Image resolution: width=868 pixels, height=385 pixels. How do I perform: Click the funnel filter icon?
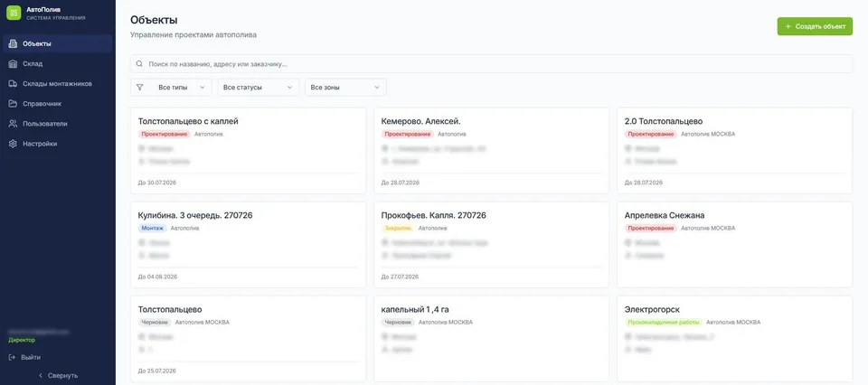tap(139, 87)
